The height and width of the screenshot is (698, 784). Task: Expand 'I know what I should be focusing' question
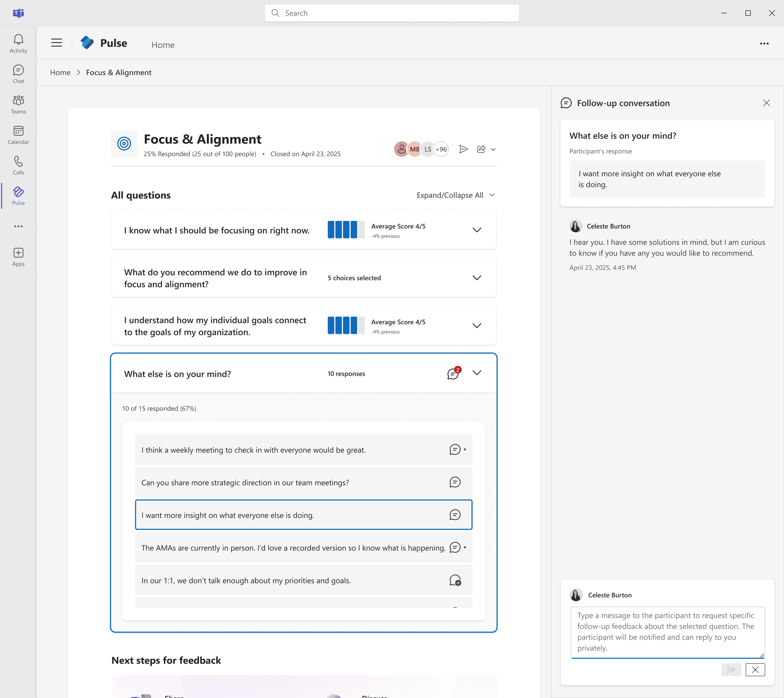coord(477,230)
